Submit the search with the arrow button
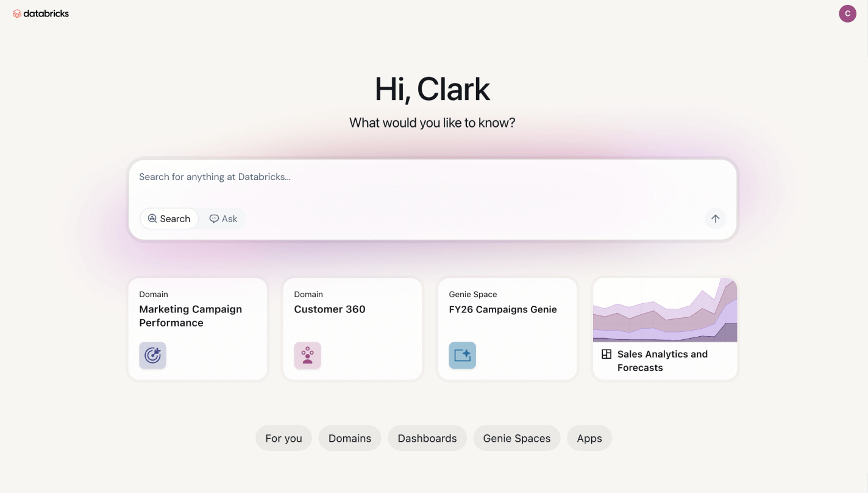The height and width of the screenshot is (493, 868). coord(716,218)
